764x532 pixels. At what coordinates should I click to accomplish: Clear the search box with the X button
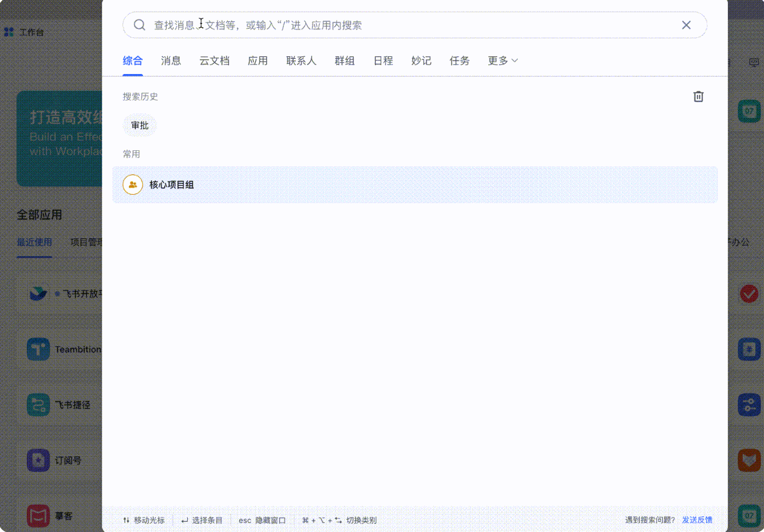pos(686,24)
